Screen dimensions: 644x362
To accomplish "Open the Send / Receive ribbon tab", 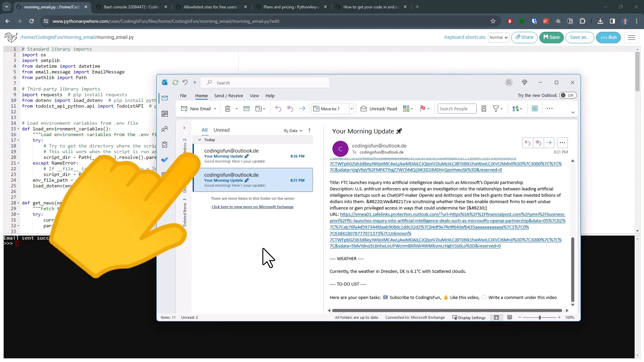I will [x=229, y=96].
